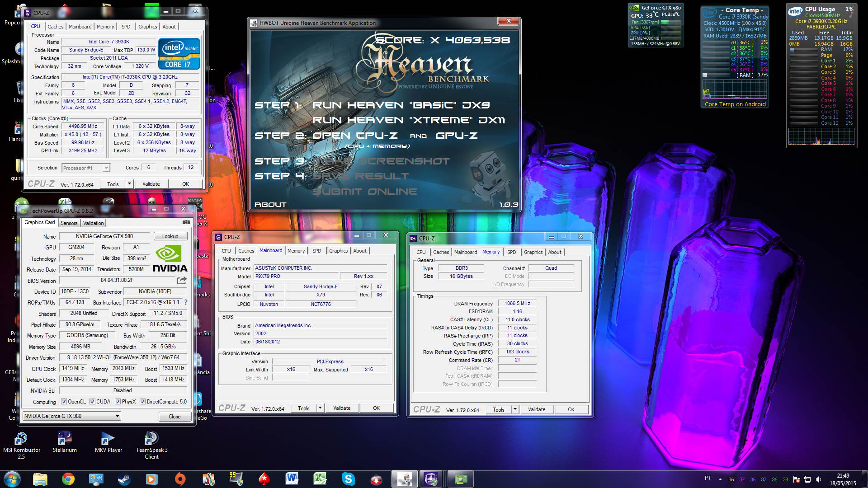This screenshot has height=488, width=868.
Task: Click Validate in the Memory CPU-Z window
Action: pos(537,409)
